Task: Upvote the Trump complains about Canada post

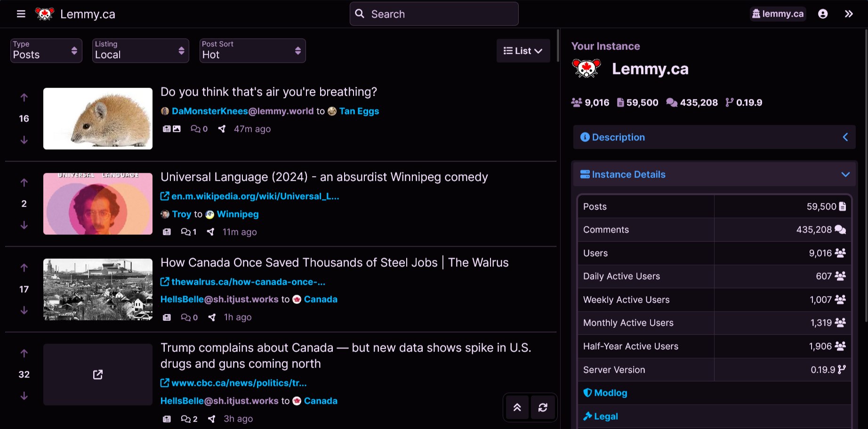Action: (x=24, y=353)
